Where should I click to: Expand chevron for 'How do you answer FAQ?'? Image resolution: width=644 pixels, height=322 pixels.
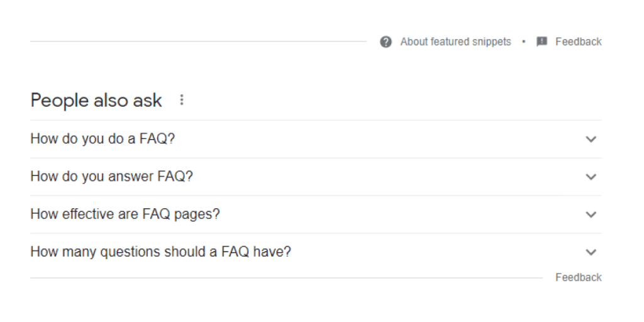coord(591,177)
